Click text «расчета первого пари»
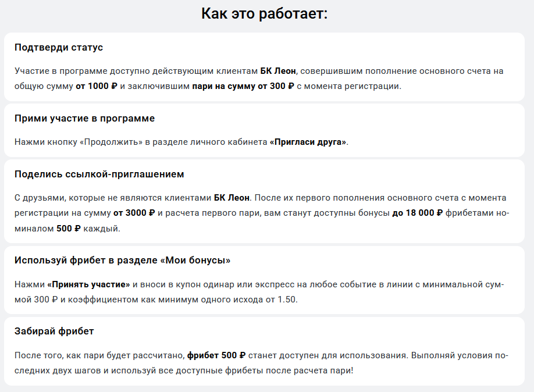 213,213
